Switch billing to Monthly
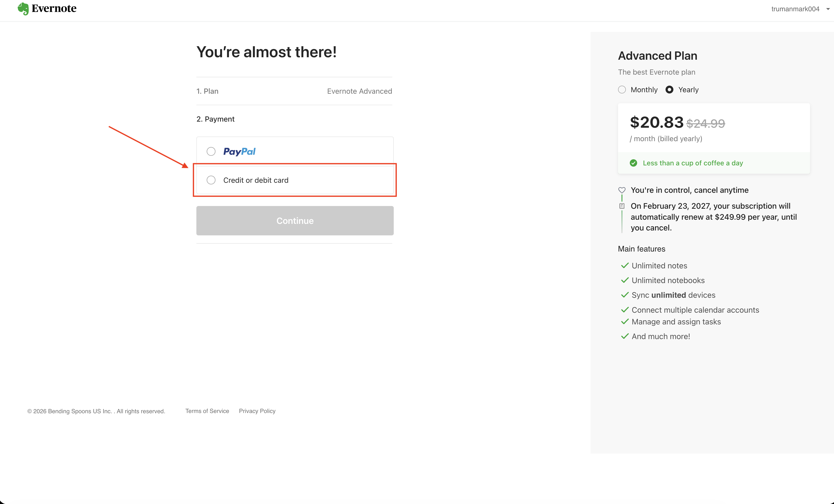The width and height of the screenshot is (834, 504). click(622, 90)
